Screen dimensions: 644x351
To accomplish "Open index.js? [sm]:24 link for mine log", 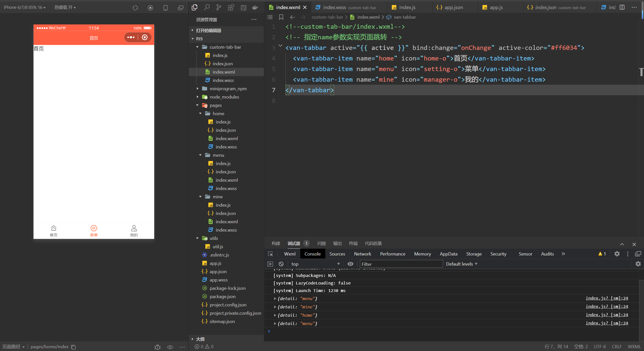I will [x=607, y=306].
